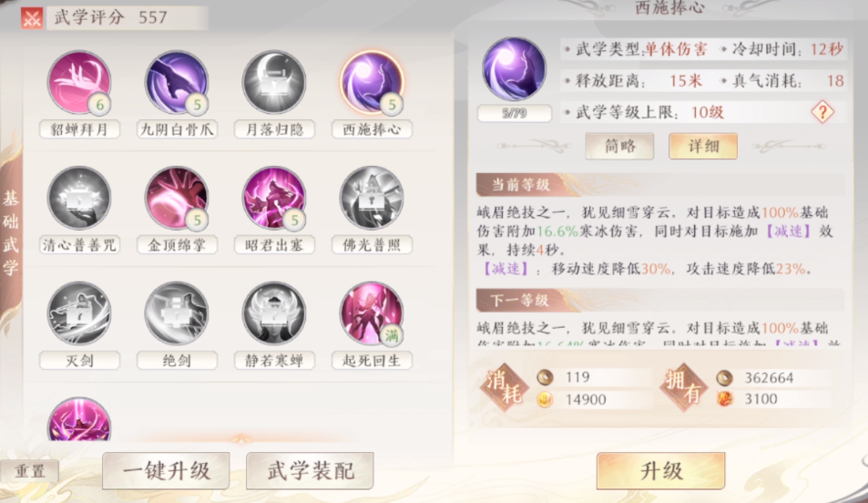Select the 九阴白骨爪 skill icon
The height and width of the screenshot is (503, 868).
(177, 83)
